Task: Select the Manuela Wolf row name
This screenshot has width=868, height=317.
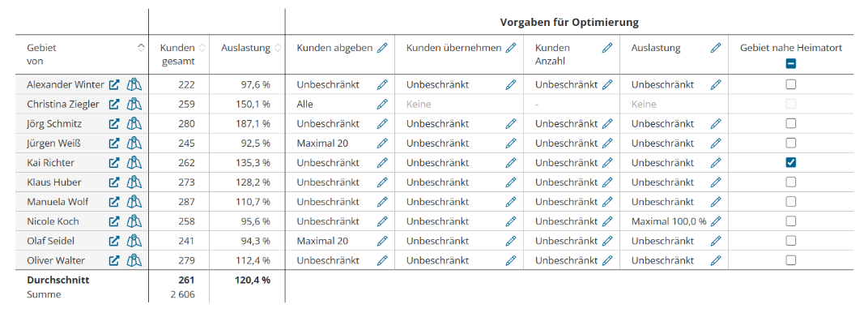Action: pyautogui.click(x=57, y=202)
